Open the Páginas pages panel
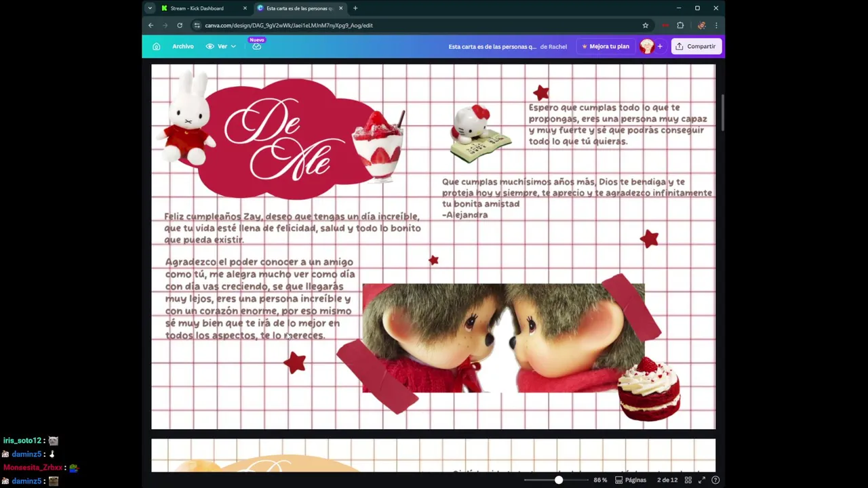868x488 pixels. (631, 480)
